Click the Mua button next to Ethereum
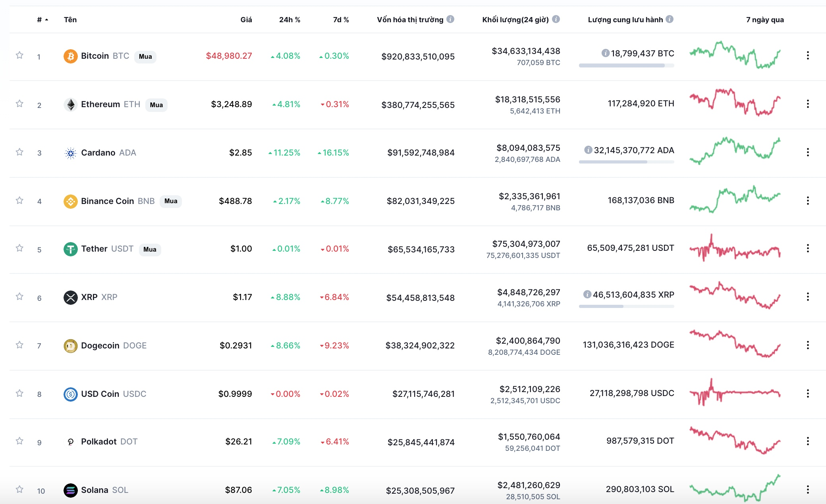The image size is (826, 504). [156, 105]
